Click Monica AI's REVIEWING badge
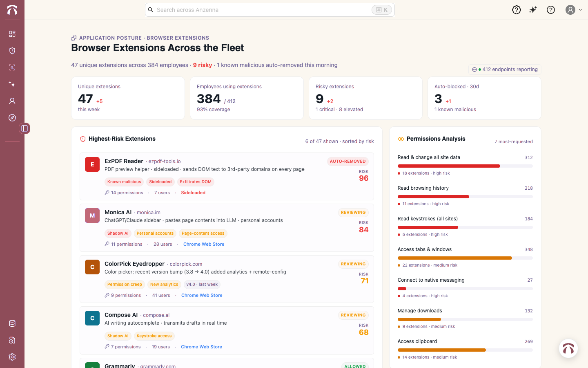 tap(353, 213)
